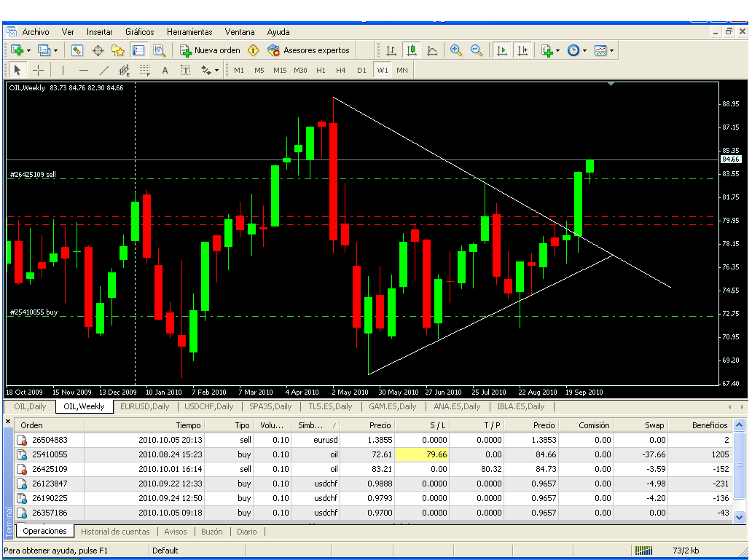Select the Crosshair tool

click(39, 71)
